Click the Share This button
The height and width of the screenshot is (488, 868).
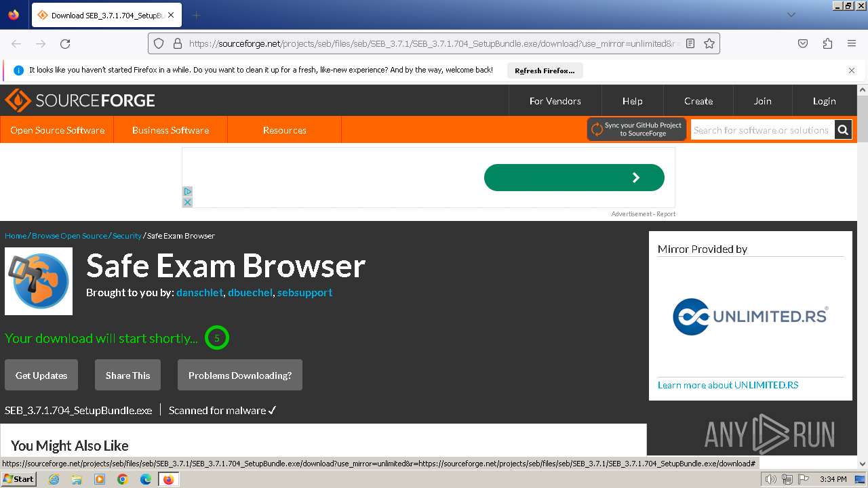(127, 375)
